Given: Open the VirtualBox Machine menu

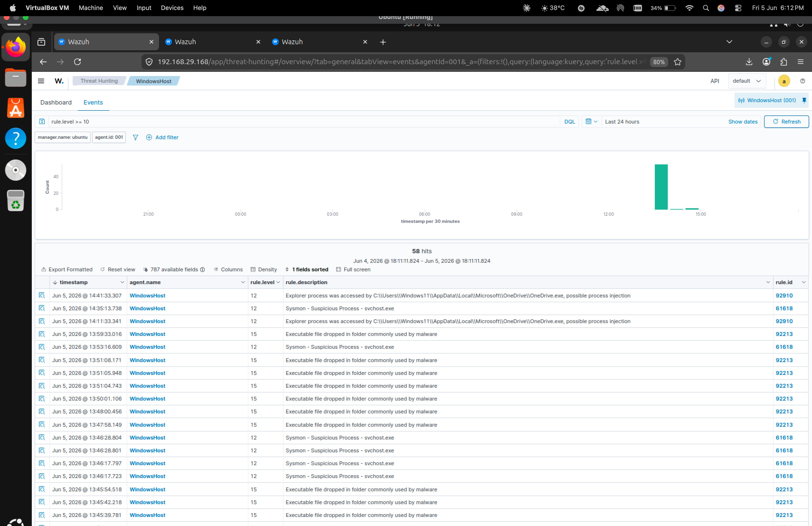Looking at the screenshot, I should point(91,8).
